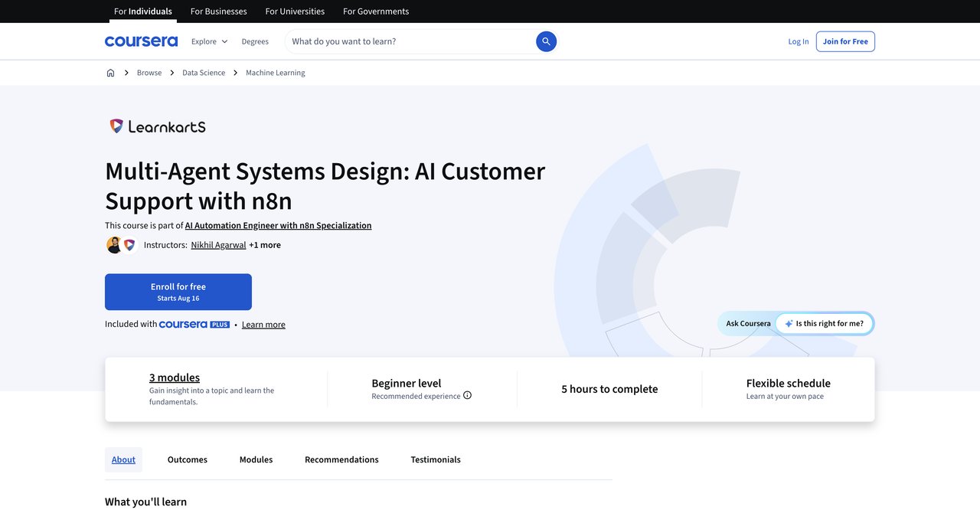Click the blue search magnifier button
This screenshot has height=513, width=980.
point(546,41)
